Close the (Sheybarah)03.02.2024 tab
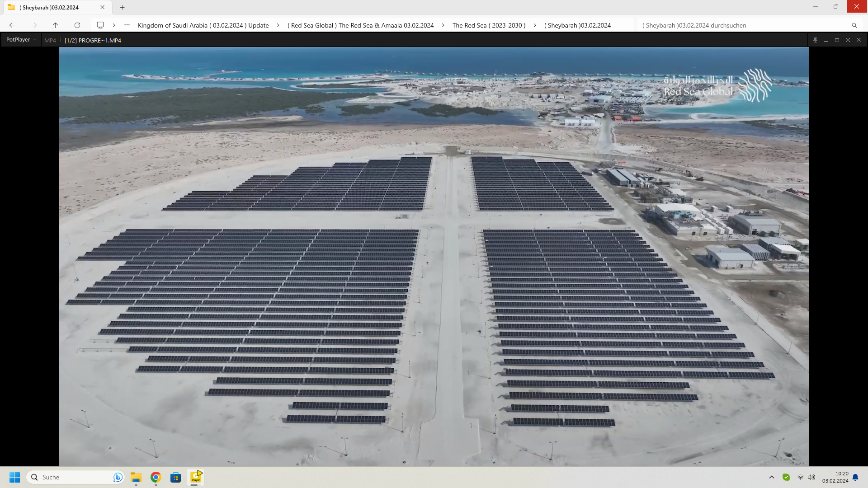The image size is (868, 488). 103,7
